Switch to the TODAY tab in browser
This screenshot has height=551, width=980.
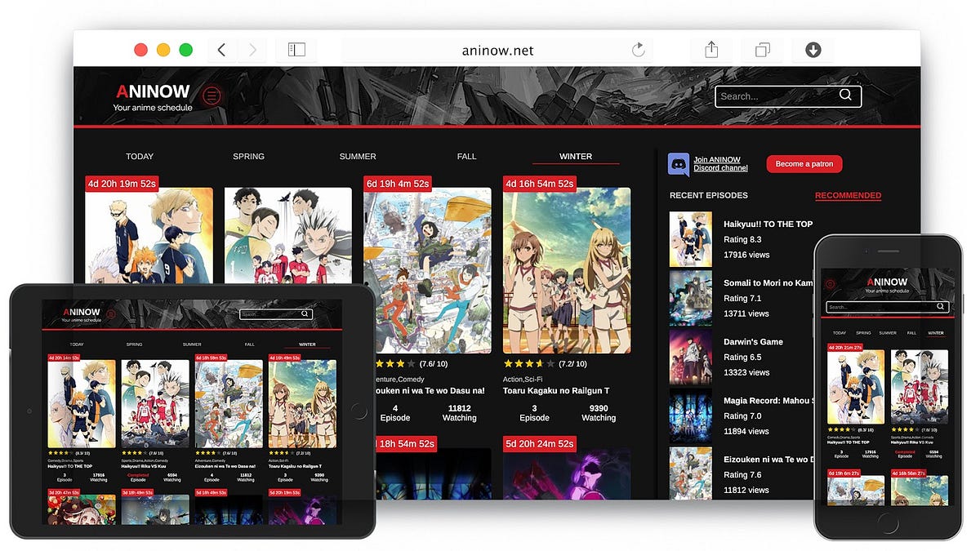[140, 156]
